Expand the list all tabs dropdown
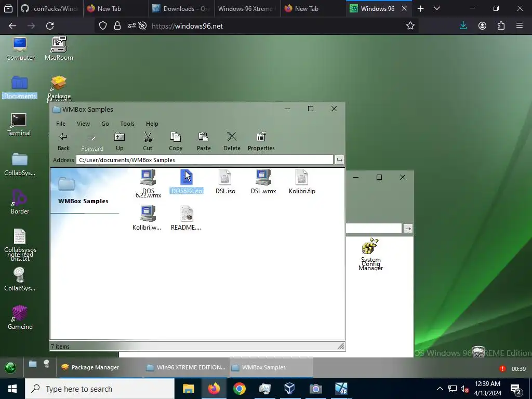 pyautogui.click(x=437, y=8)
